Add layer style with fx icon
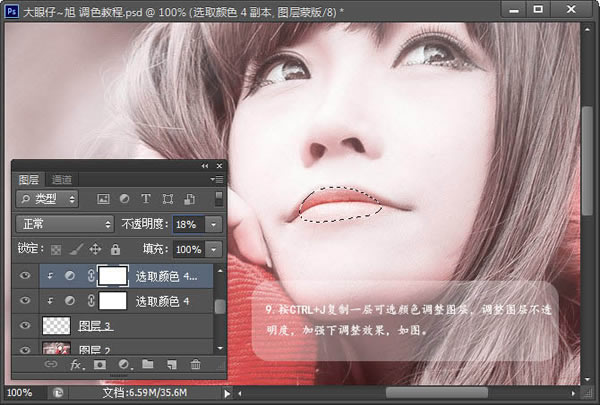Screen dimensions: 600x405 coord(77,365)
